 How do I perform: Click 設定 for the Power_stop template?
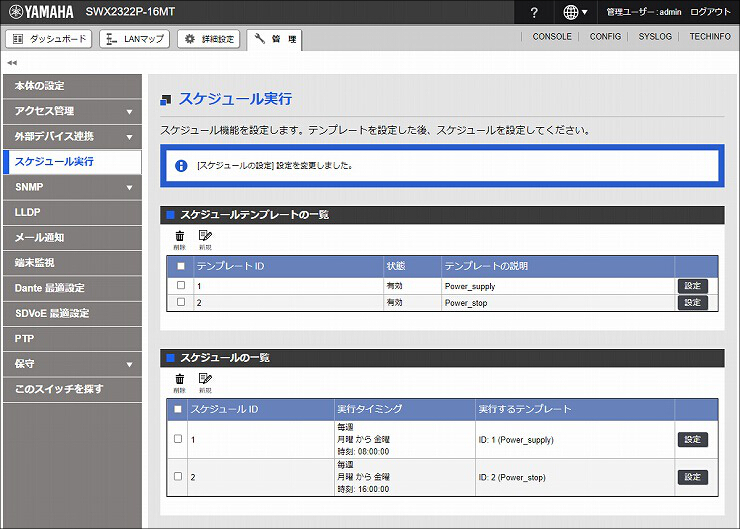[x=693, y=302]
